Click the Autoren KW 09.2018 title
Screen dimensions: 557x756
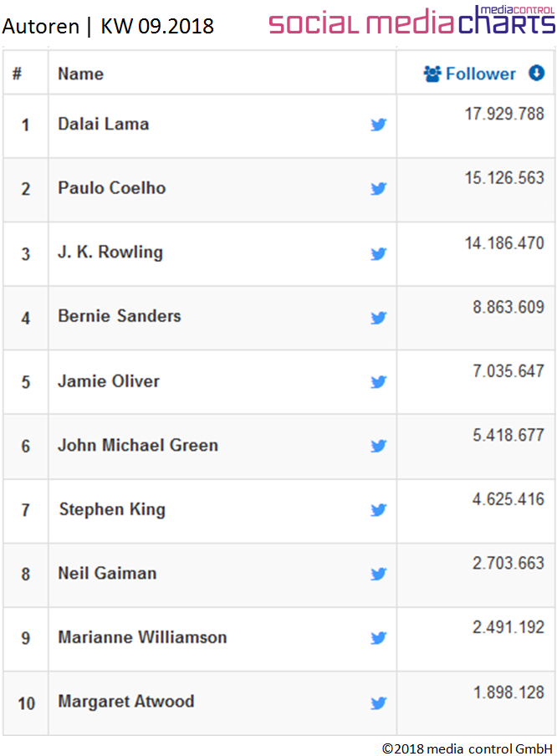[108, 26]
